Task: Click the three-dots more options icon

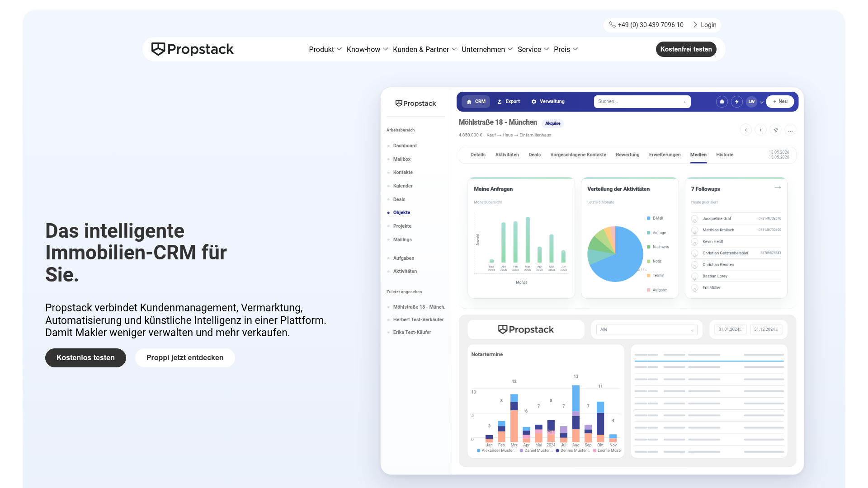Action: click(790, 130)
